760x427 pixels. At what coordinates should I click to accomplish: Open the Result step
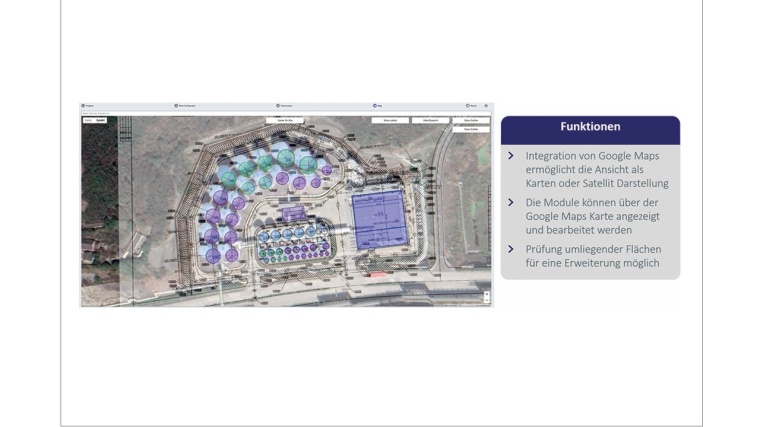coord(471,105)
